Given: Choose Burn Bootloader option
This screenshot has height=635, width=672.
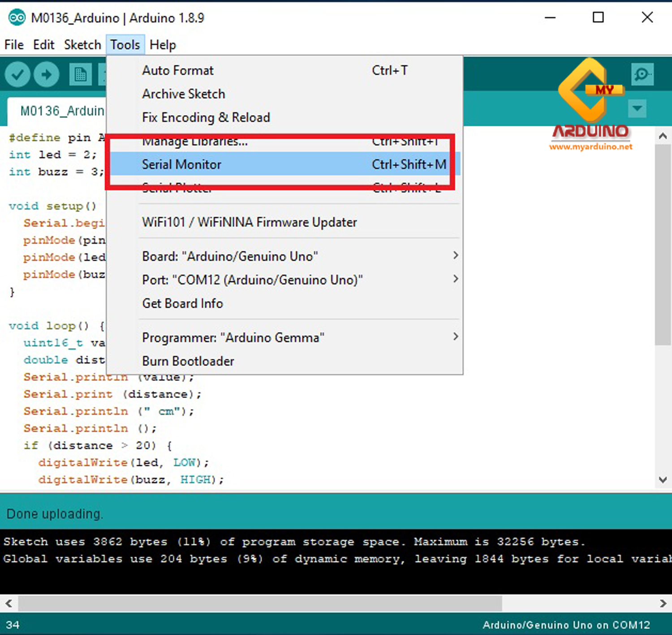Looking at the screenshot, I should [188, 361].
